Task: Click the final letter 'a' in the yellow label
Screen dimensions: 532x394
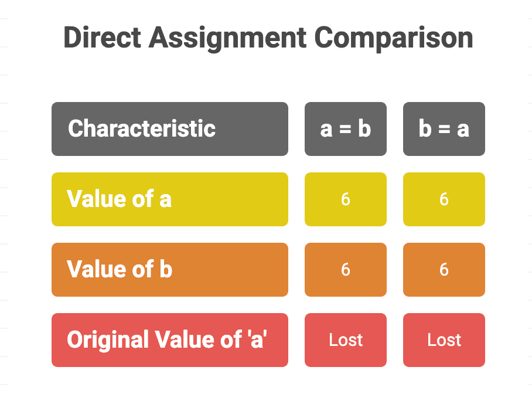Action: 165,199
